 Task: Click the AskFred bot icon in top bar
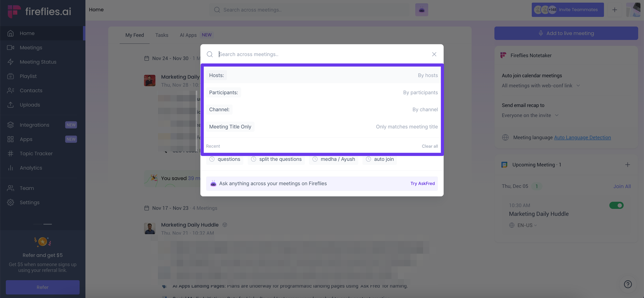[421, 10]
